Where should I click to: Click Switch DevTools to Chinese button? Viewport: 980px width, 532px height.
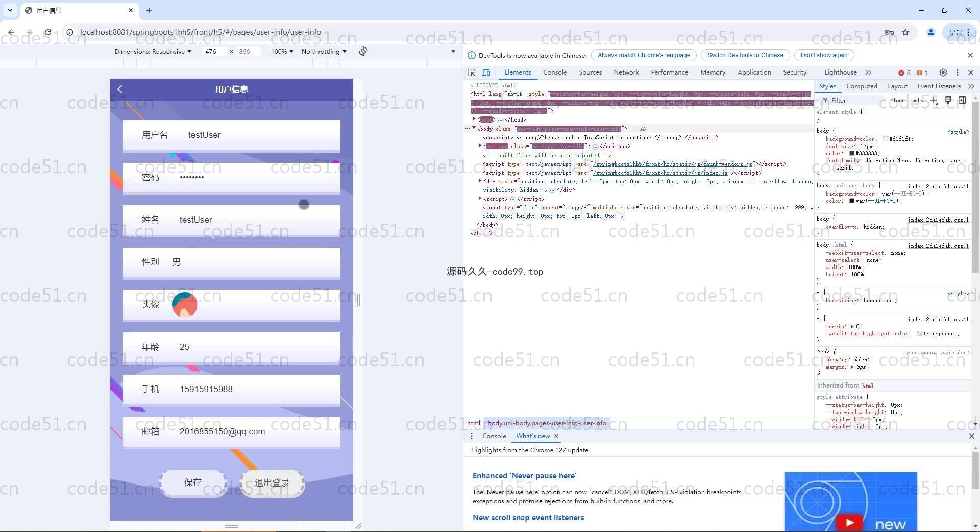click(x=745, y=55)
